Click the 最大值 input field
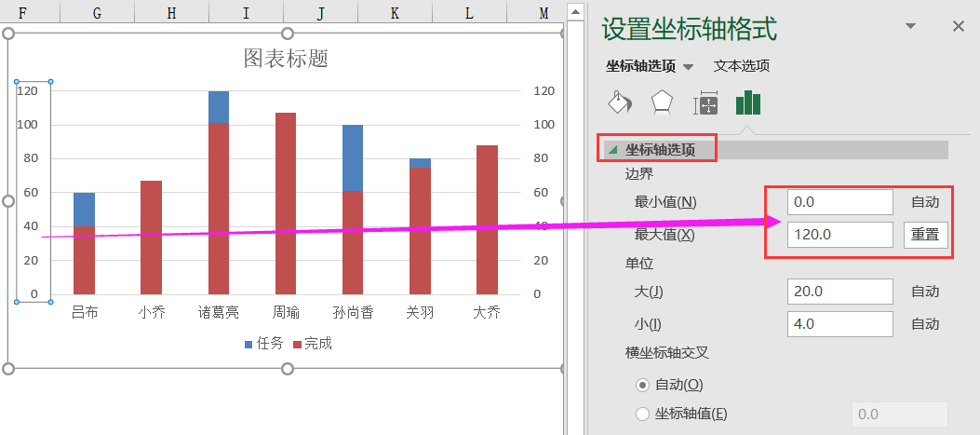The width and height of the screenshot is (980, 435). [x=840, y=235]
